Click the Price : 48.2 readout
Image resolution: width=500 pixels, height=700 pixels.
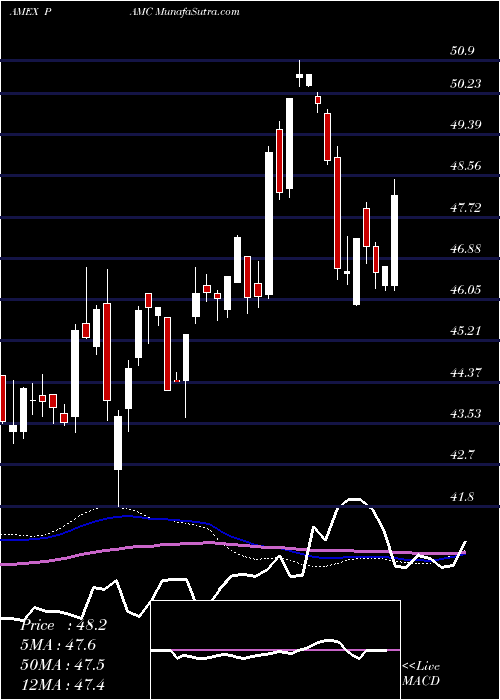(x=63, y=625)
